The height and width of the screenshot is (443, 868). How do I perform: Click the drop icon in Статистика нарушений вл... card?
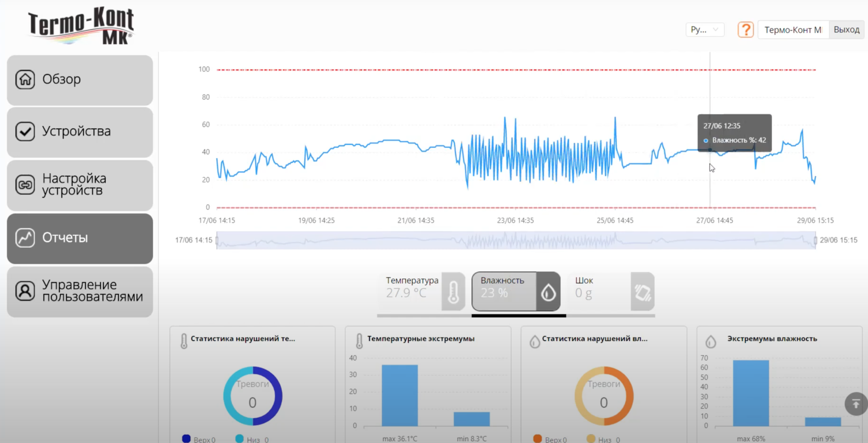(x=535, y=341)
